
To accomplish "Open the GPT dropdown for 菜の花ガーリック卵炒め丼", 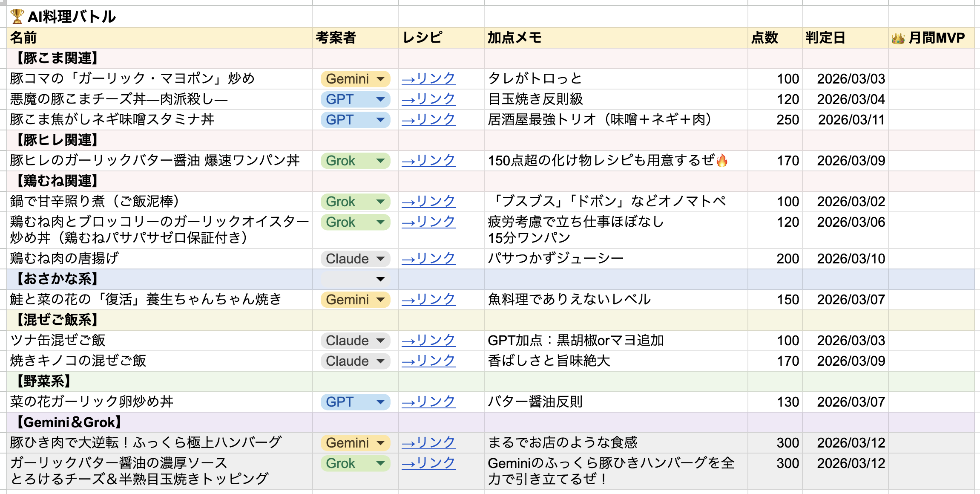I will pos(355,402).
